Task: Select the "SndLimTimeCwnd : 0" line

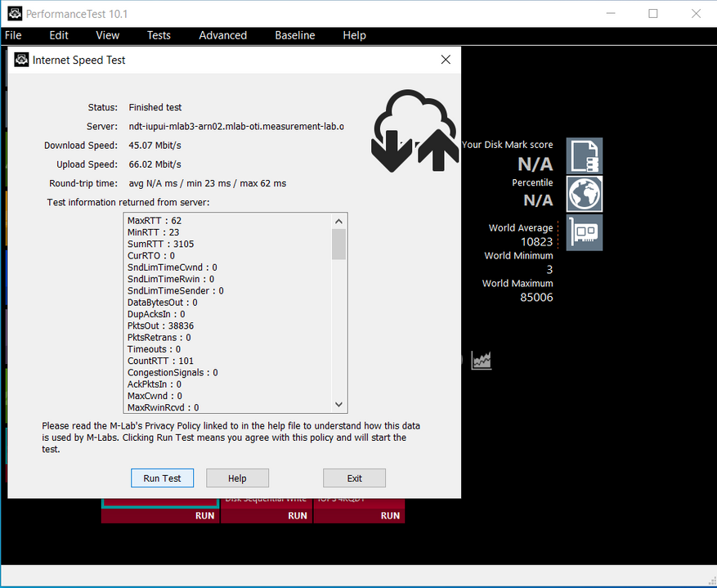Action: pyautogui.click(x=173, y=267)
